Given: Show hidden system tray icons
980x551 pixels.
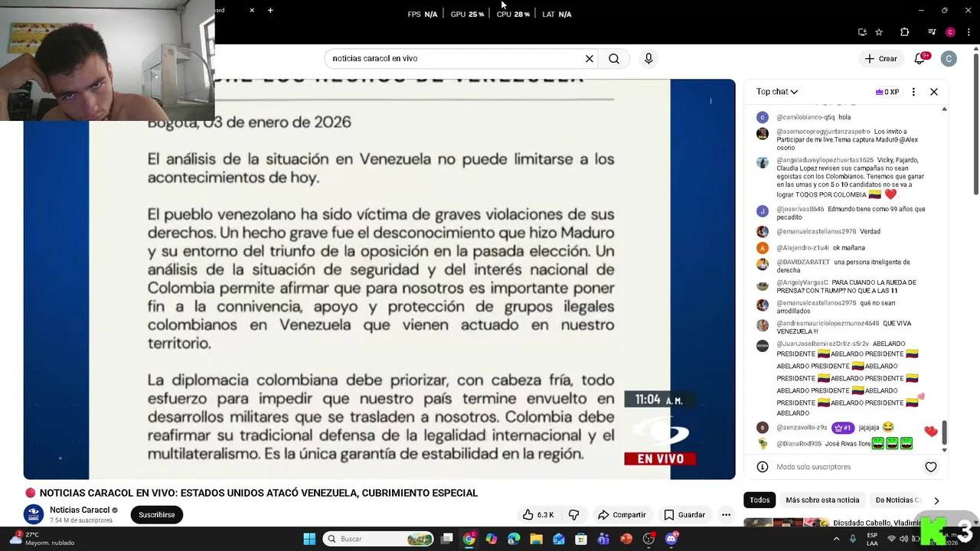Looking at the screenshot, I should point(836,539).
